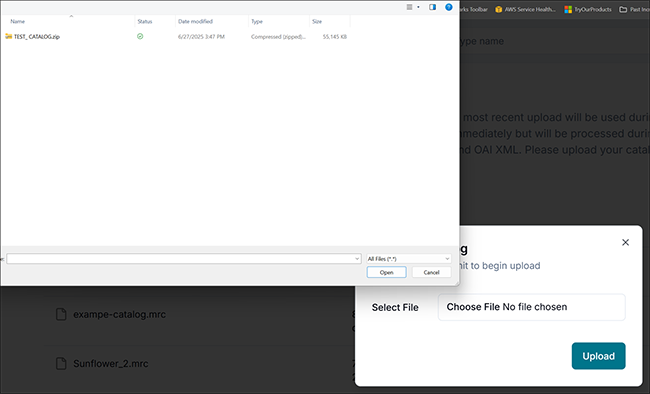Screen dimensions: 650x394
Task: Click the Select File label
Action: pos(395,307)
